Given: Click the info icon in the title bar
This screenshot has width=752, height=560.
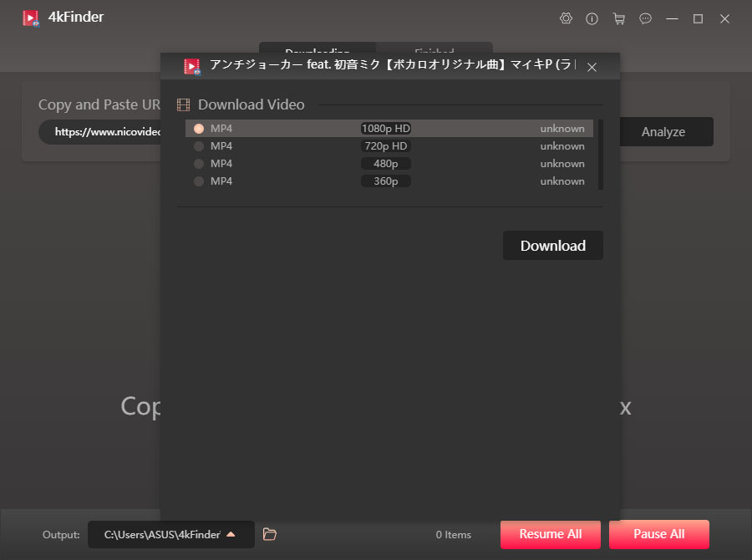Looking at the screenshot, I should pyautogui.click(x=592, y=18).
